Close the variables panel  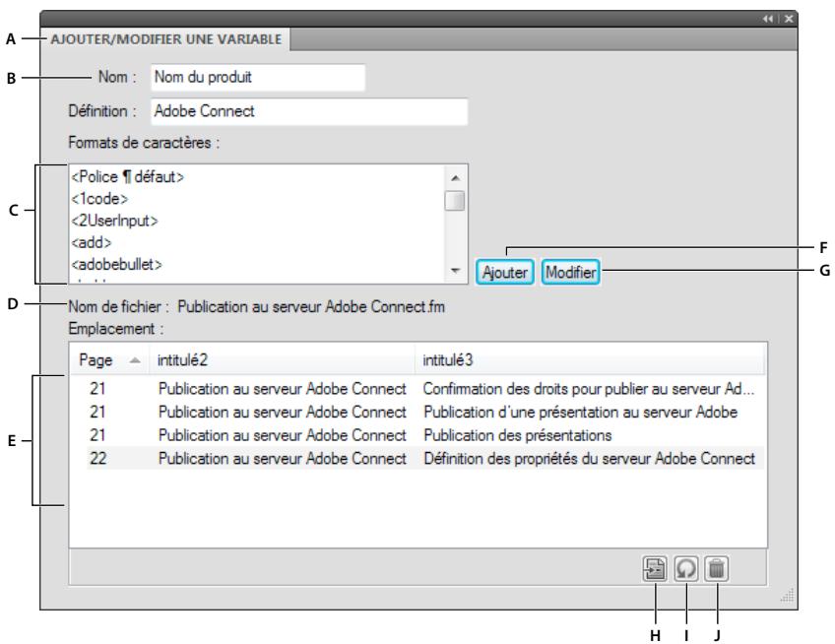789,19
